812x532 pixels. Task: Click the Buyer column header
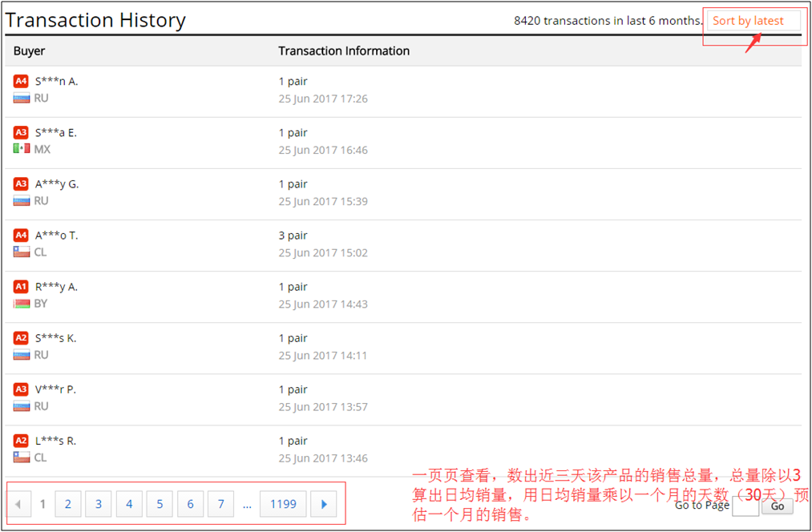pyautogui.click(x=30, y=50)
